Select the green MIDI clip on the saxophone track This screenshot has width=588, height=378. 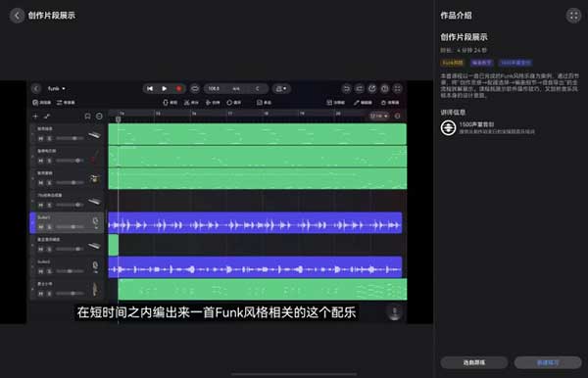coord(262,289)
